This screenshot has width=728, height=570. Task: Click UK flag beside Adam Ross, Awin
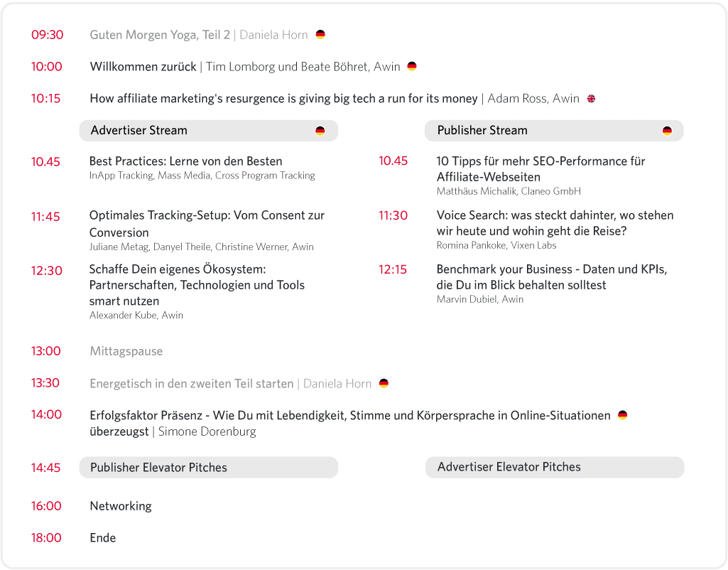[591, 99]
